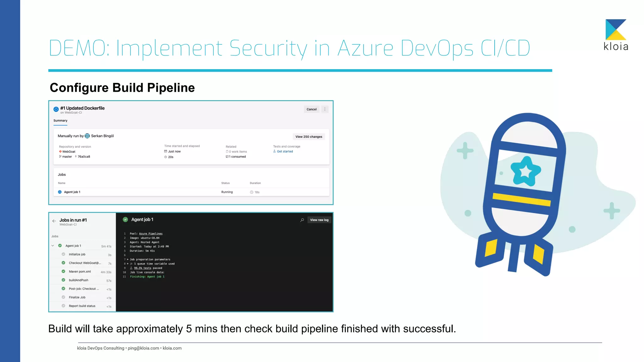The image size is (644, 362).
Task: Click the search magnifier icon in log pane
Action: click(x=302, y=220)
